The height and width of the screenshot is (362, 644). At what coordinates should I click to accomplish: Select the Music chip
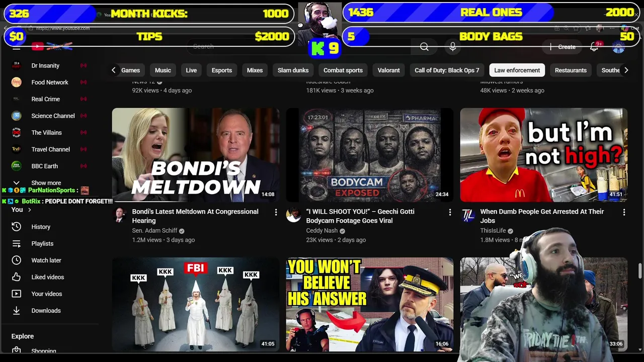(163, 70)
